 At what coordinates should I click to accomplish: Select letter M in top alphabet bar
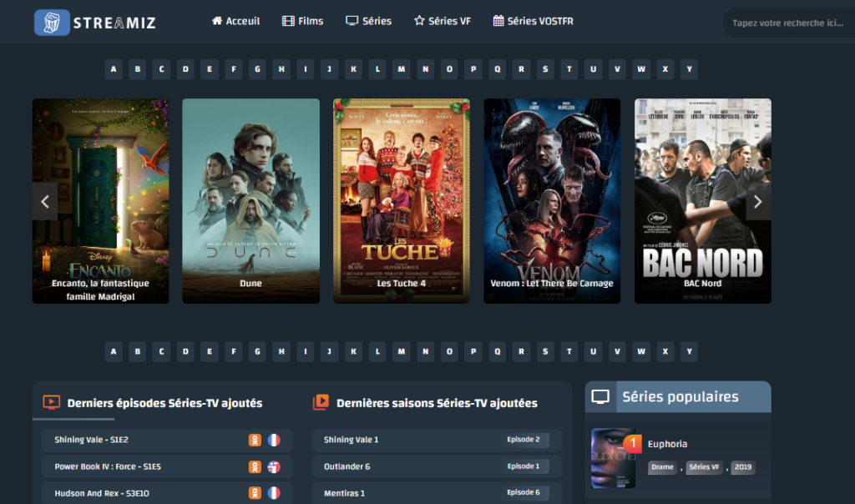click(x=402, y=69)
